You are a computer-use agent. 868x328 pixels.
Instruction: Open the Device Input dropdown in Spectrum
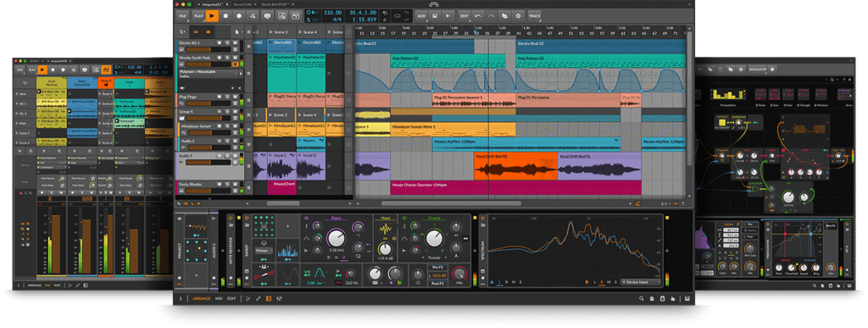(x=641, y=282)
